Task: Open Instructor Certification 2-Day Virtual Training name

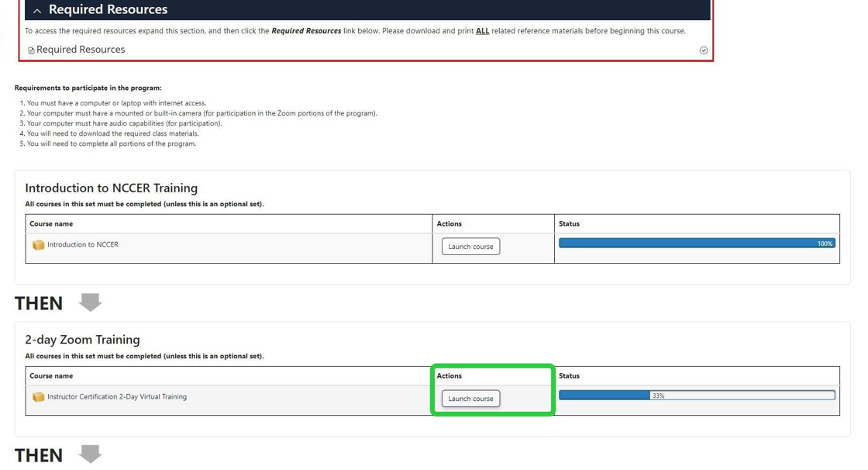Action: pyautogui.click(x=117, y=397)
